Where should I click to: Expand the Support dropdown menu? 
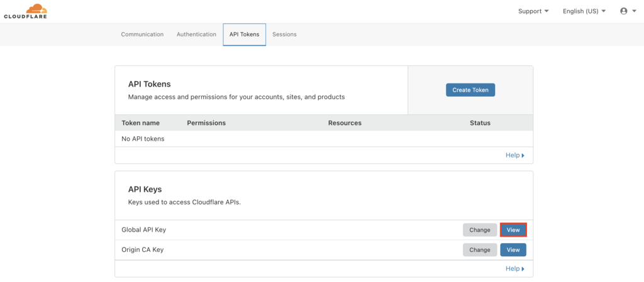[x=533, y=11]
